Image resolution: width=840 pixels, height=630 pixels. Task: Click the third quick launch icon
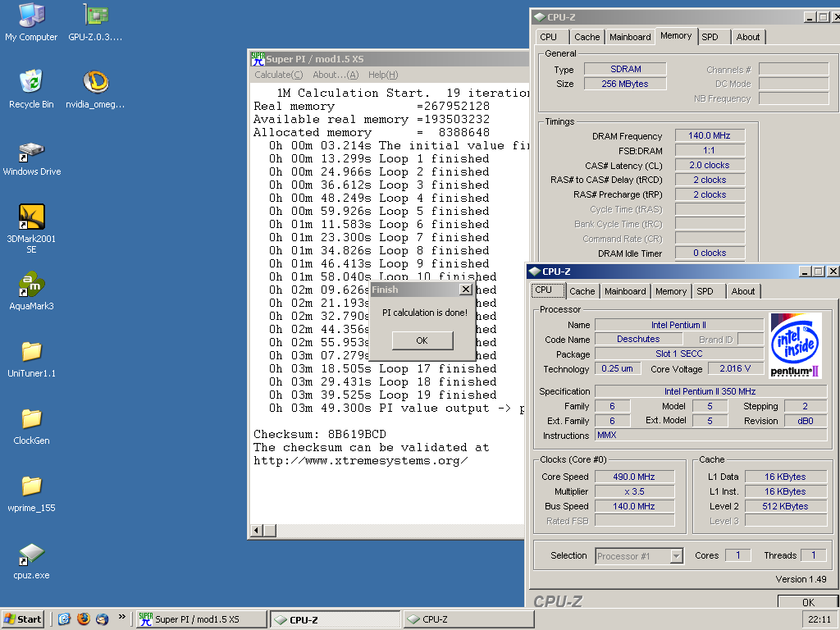[103, 619]
